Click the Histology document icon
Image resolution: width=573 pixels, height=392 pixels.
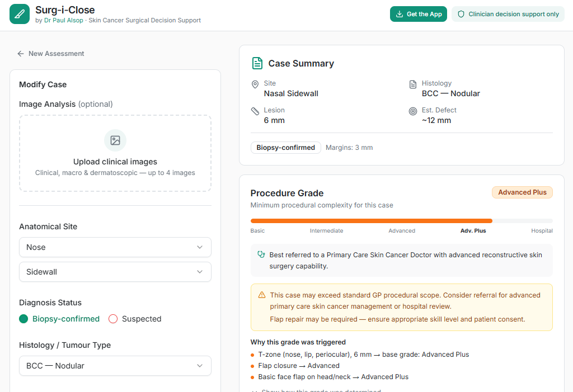click(413, 84)
